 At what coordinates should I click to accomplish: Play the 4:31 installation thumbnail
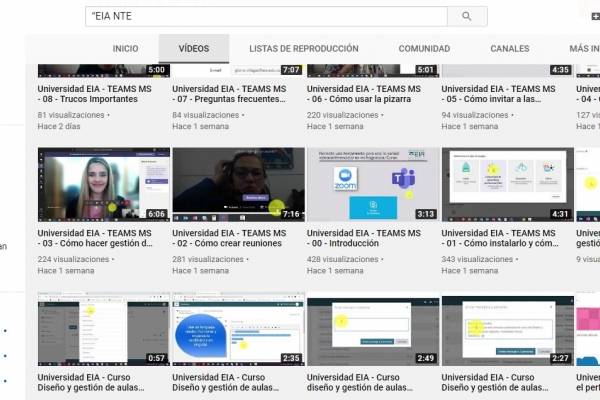pyautogui.click(x=508, y=184)
